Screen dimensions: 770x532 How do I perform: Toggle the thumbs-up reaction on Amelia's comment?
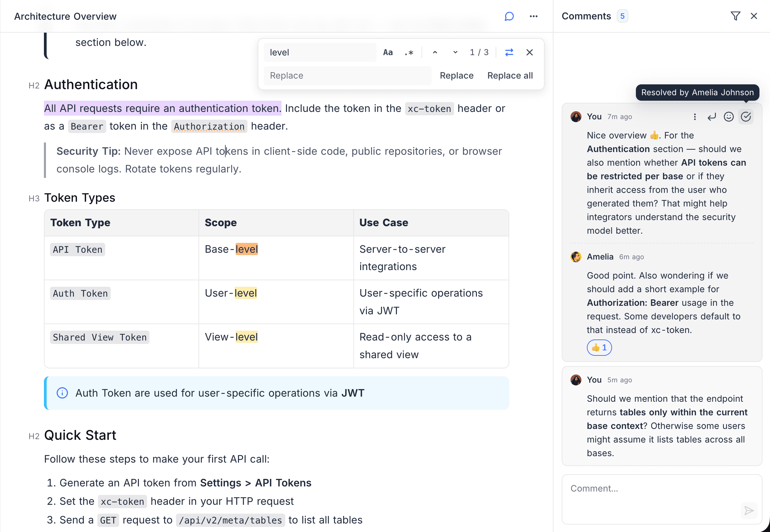(x=599, y=348)
